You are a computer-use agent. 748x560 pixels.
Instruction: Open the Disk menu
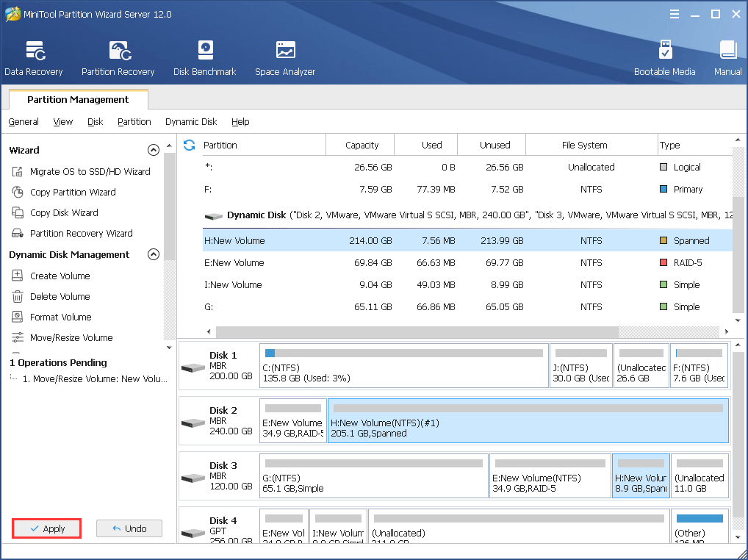[x=96, y=122]
